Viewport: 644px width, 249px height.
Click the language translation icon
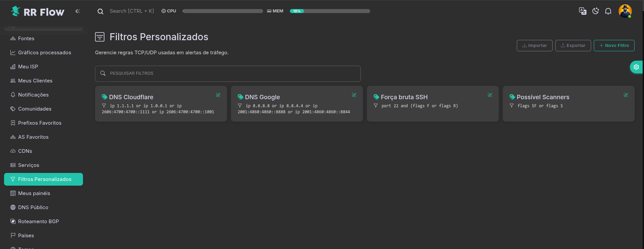[582, 11]
